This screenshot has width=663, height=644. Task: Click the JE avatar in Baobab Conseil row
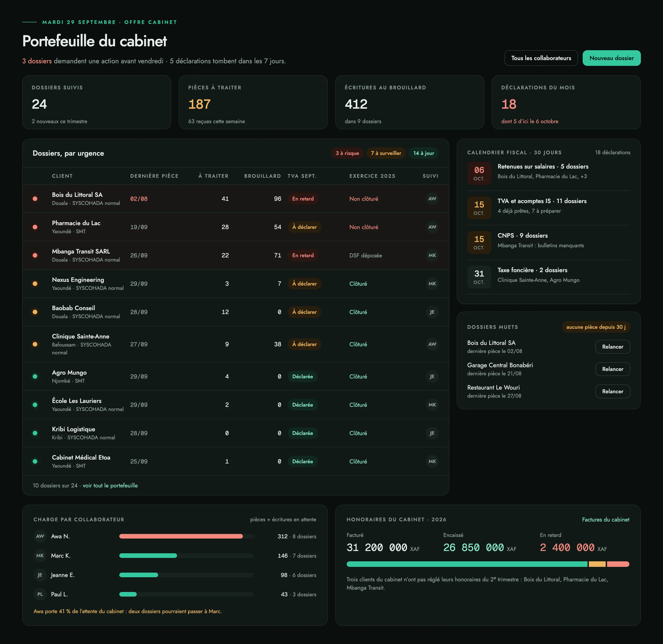432,312
